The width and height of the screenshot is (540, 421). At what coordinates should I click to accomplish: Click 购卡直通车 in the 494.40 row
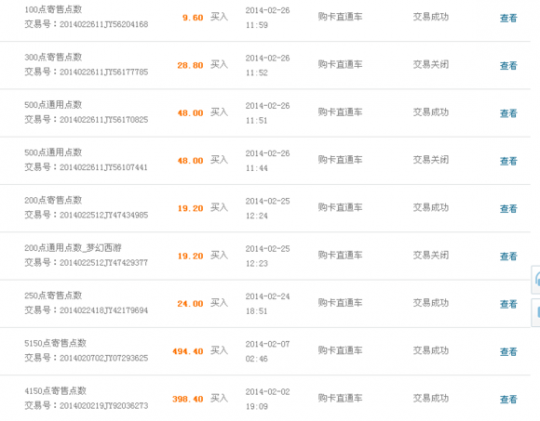pyautogui.click(x=340, y=350)
